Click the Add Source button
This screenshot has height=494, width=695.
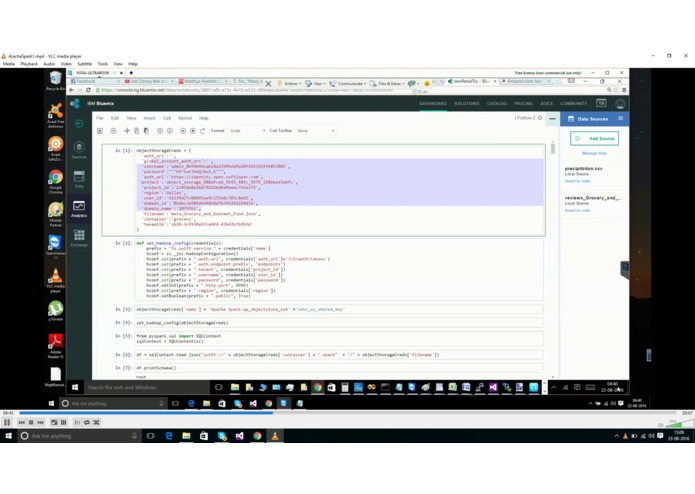pos(594,138)
